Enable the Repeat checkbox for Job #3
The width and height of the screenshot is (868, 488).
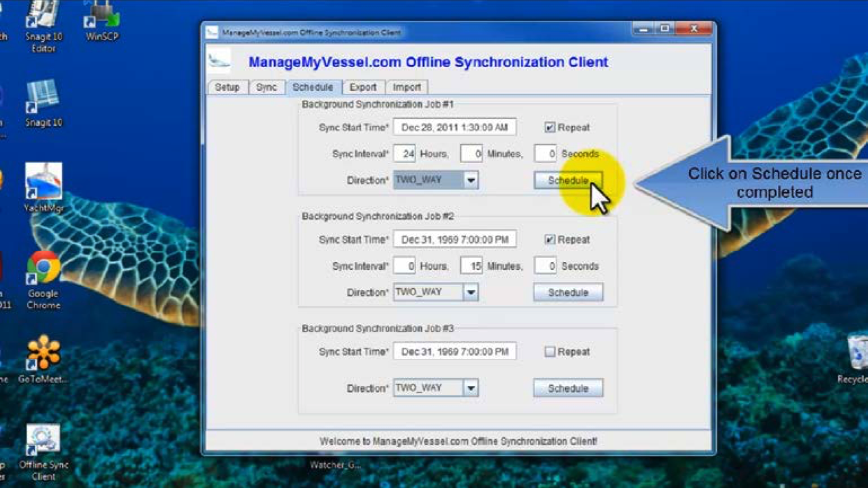549,352
